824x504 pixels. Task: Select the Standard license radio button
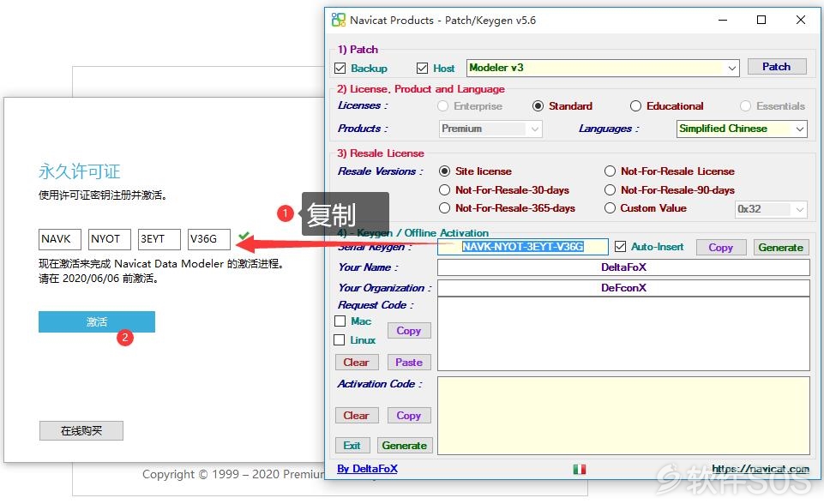pyautogui.click(x=538, y=106)
